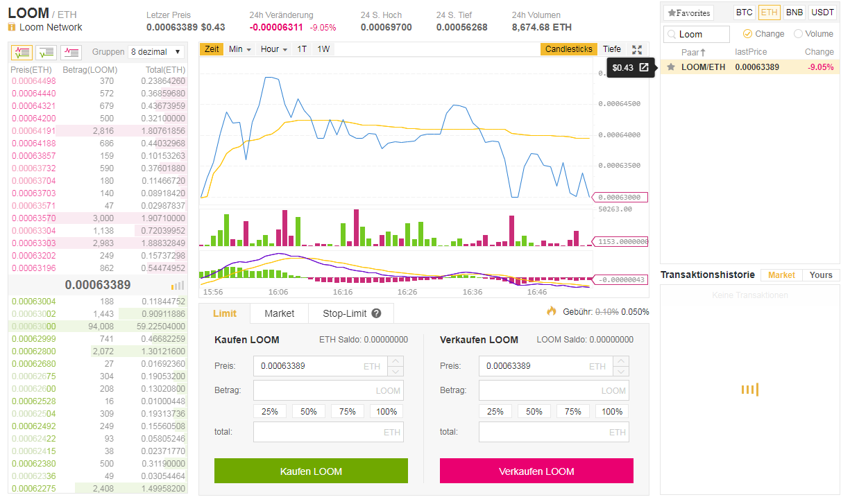Show combined buy and sell order book
The height and width of the screenshot is (504, 850).
pos(22,52)
